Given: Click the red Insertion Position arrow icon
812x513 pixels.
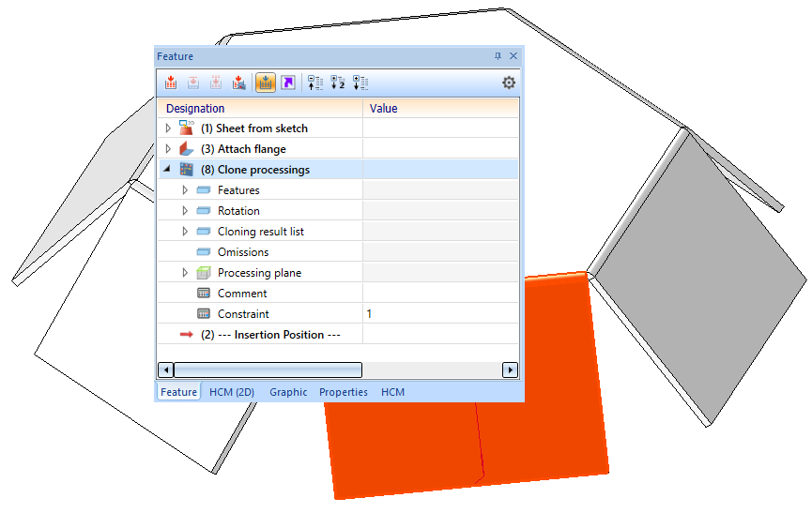Looking at the screenshot, I should coord(186,335).
